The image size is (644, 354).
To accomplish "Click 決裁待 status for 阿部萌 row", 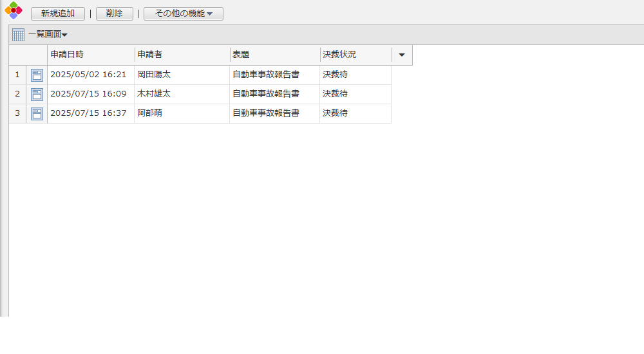I will tap(355, 114).
